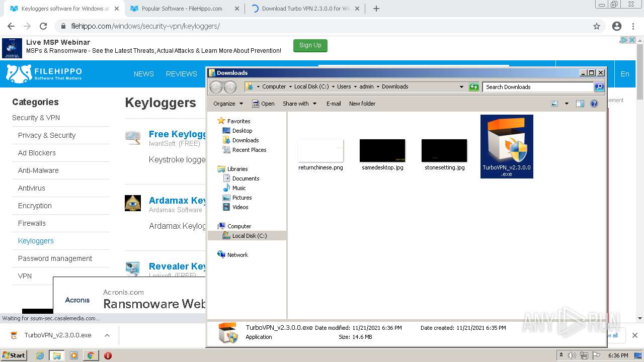Viewport: 644px width, 362px height.
Task: Create a New folder in Downloads
Action: (x=362, y=104)
